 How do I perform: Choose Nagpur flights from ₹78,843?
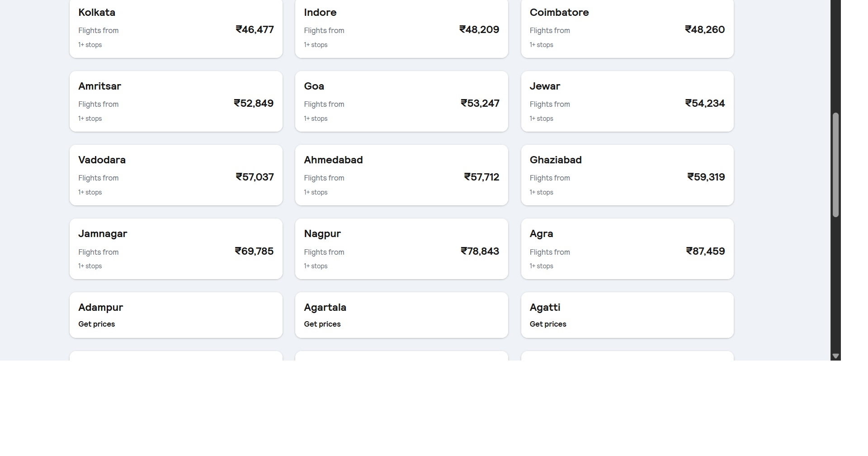[401, 249]
